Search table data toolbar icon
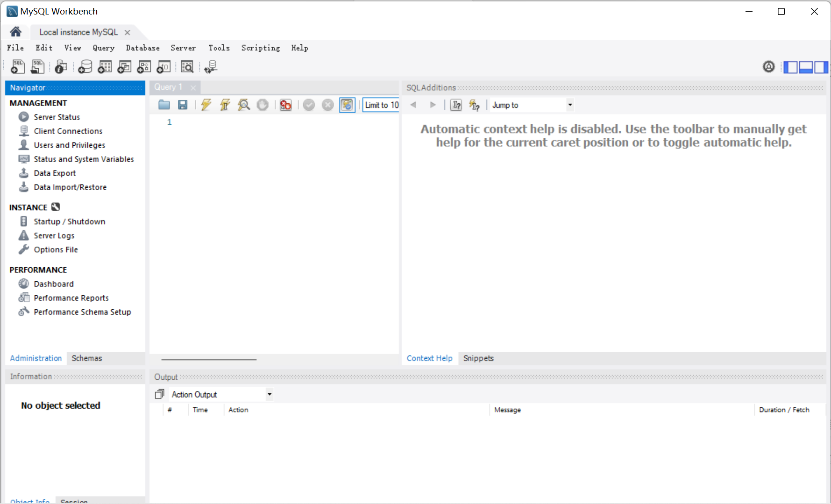The width and height of the screenshot is (831, 504). point(187,67)
